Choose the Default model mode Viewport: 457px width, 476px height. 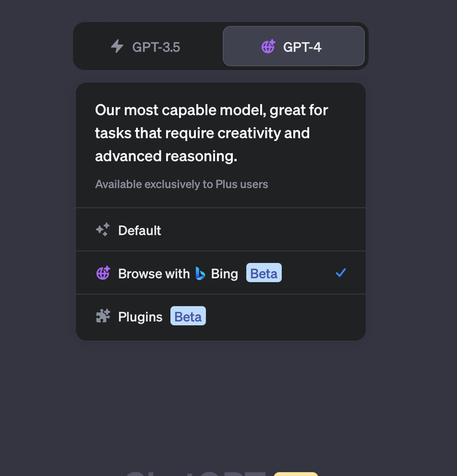pyautogui.click(x=140, y=230)
